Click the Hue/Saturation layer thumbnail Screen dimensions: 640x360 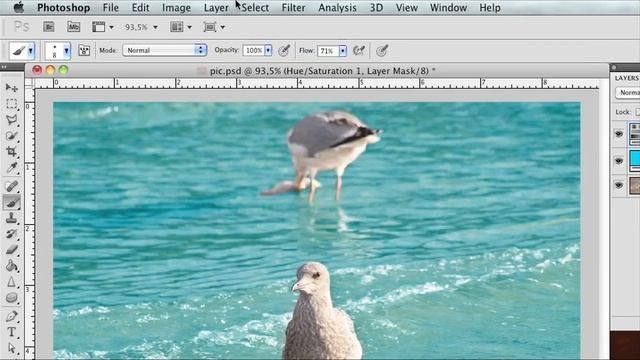coord(635,134)
